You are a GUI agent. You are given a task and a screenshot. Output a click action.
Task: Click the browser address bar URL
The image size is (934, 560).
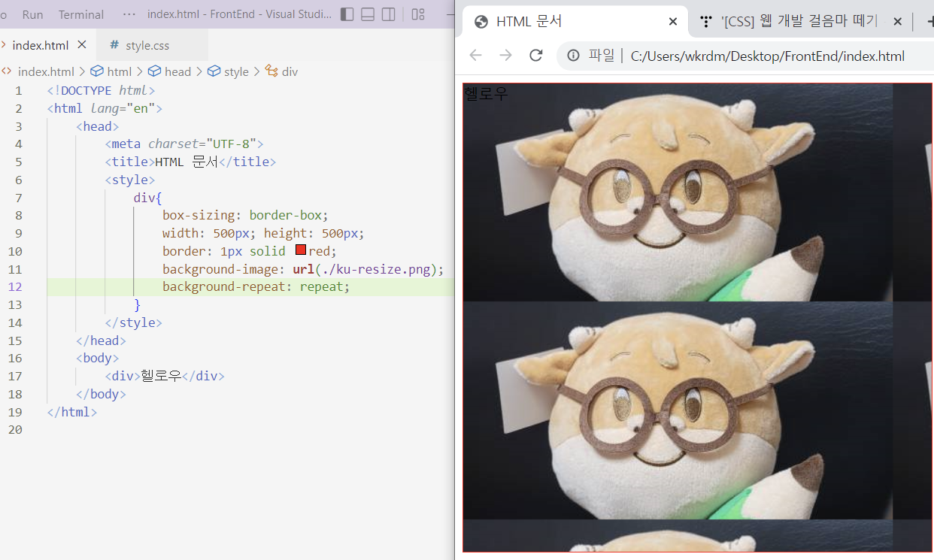tap(768, 56)
